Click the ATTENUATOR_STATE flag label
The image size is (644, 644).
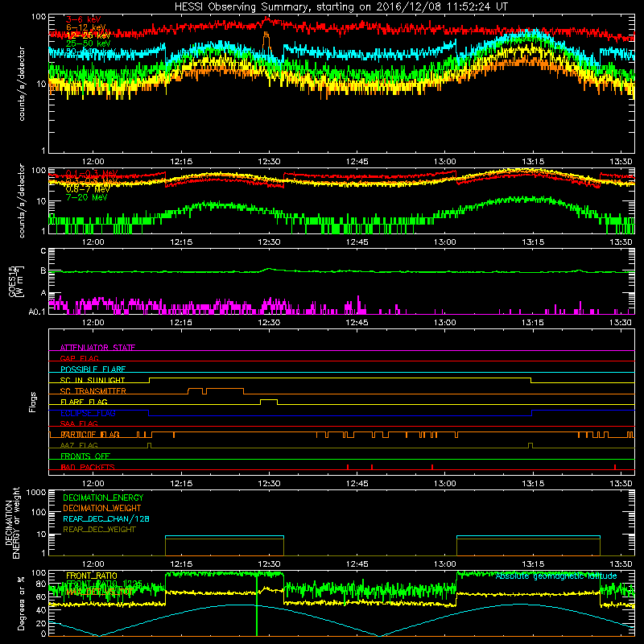[x=97, y=348]
